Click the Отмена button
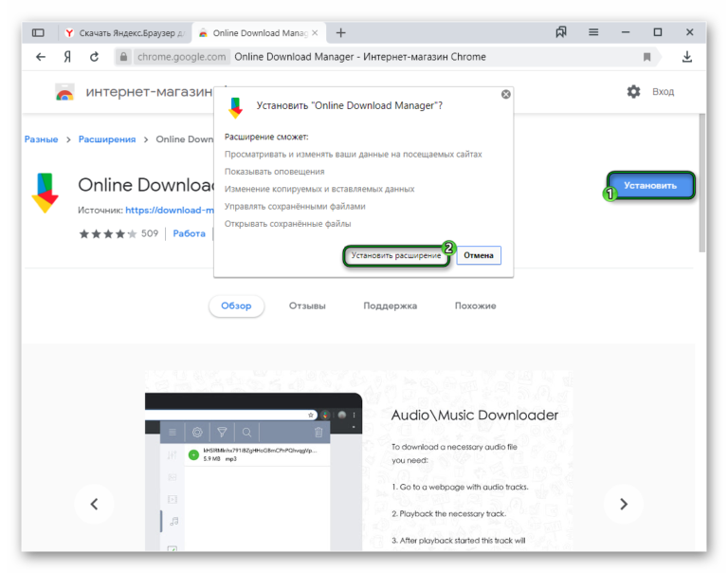 tap(479, 255)
